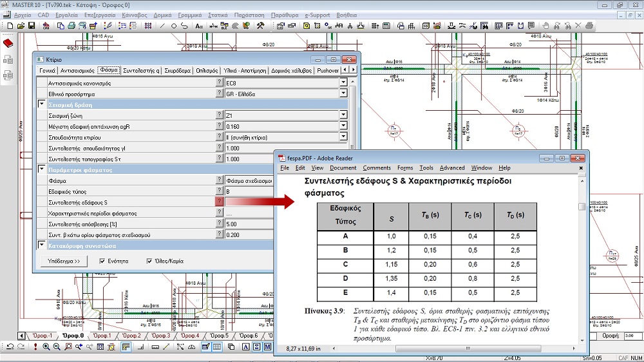Click the calculator icon in top toolbar
The width and height of the screenshot is (644, 362).
click(x=386, y=26)
